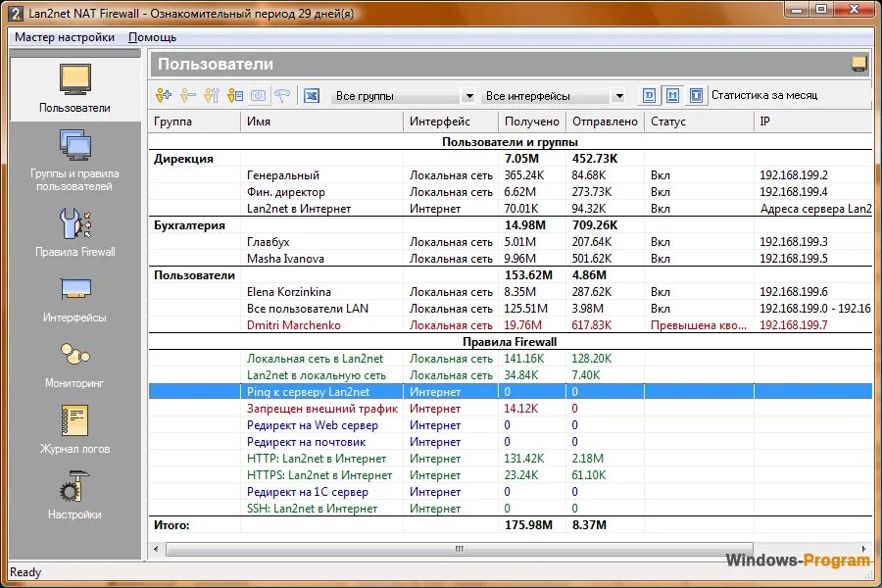Open the Помощь menu
Viewport: 882px width, 588px height.
tap(153, 37)
